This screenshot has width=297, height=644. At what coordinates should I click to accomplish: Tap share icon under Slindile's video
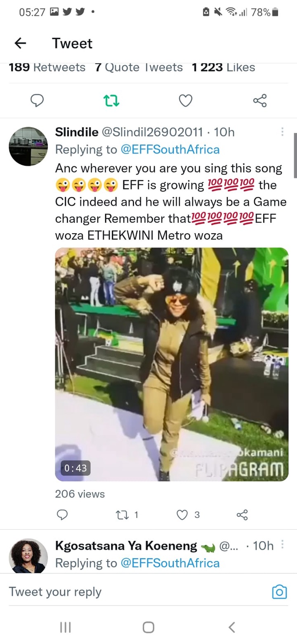tap(242, 515)
